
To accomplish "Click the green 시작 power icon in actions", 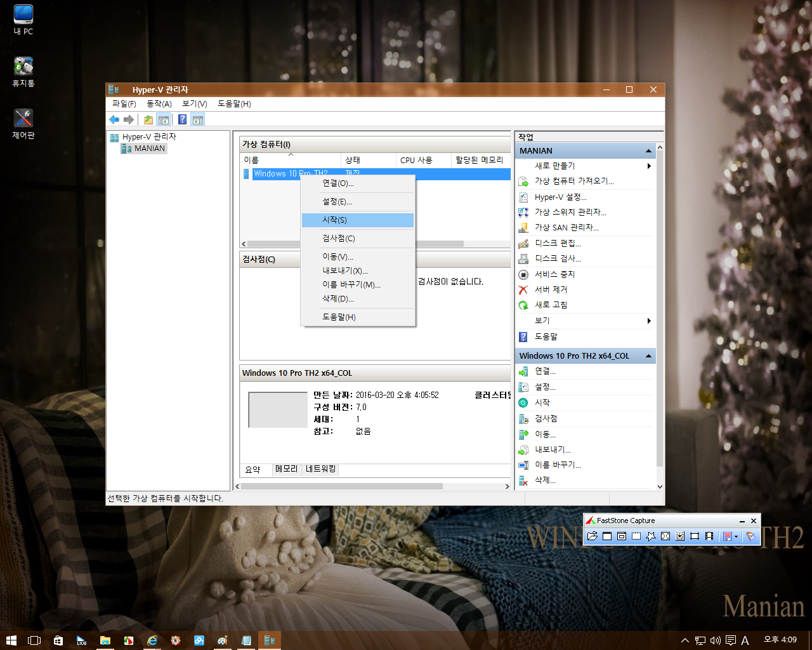I will 523,403.
